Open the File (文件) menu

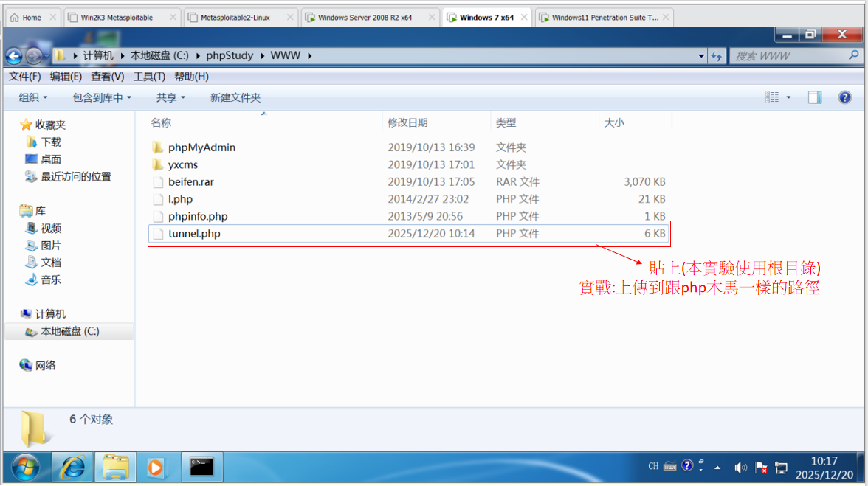[x=25, y=76]
